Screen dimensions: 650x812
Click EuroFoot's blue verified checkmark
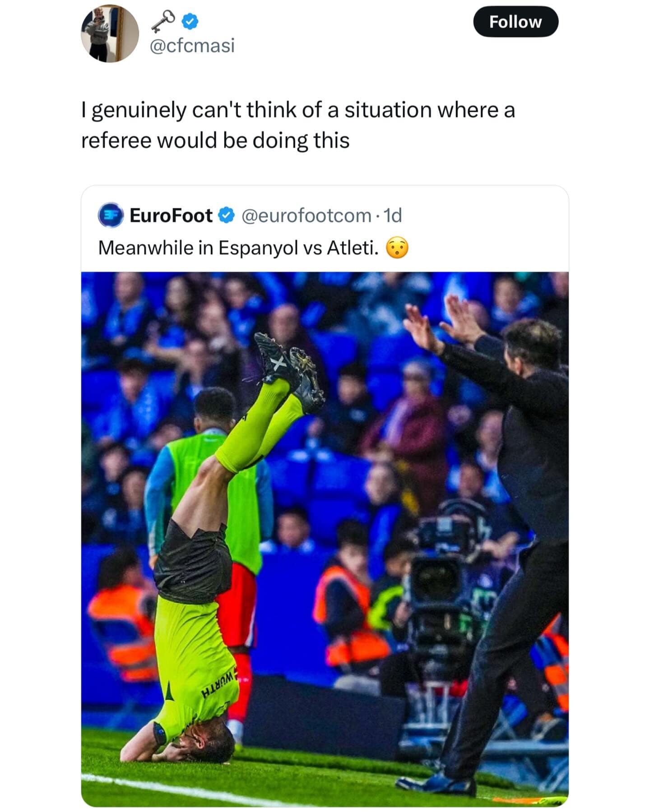(226, 216)
